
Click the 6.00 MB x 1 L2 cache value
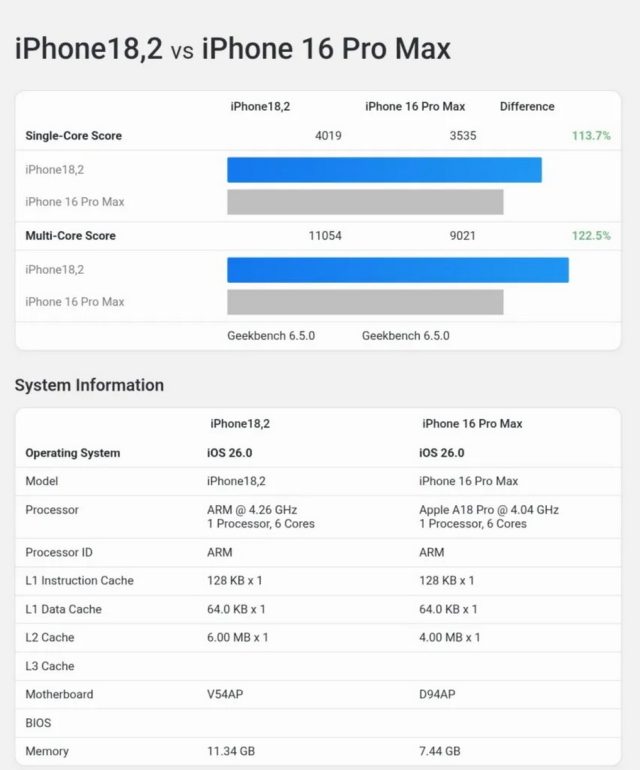[x=238, y=637]
